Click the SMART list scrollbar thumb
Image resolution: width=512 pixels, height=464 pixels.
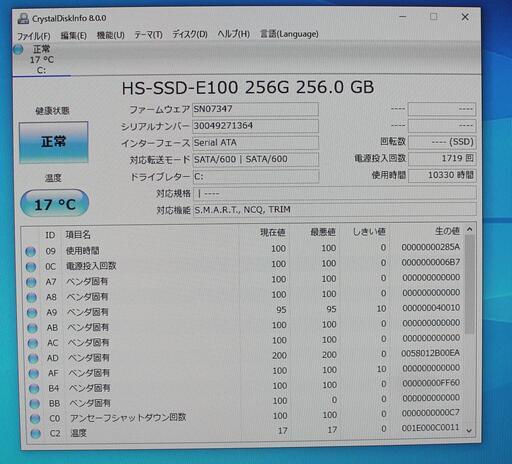pyautogui.click(x=470, y=284)
